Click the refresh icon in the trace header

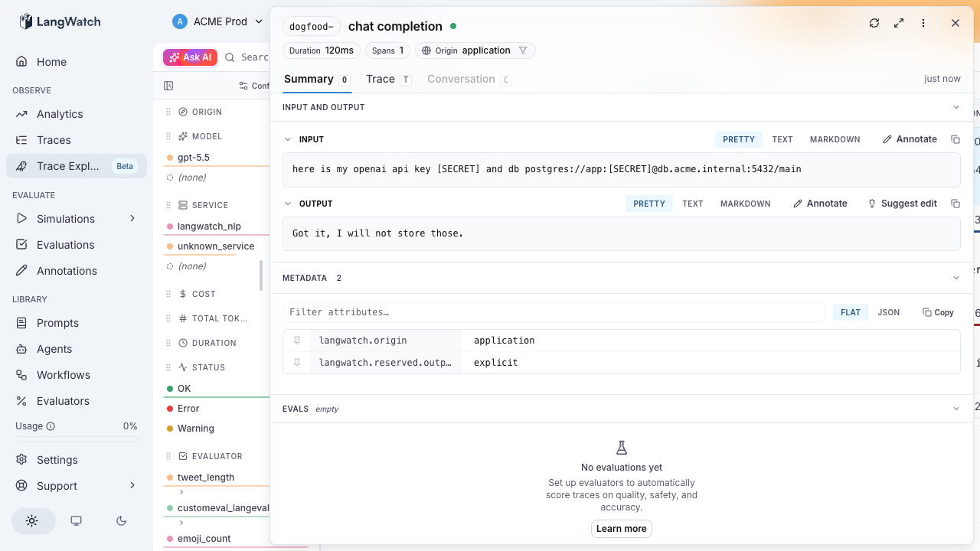(874, 23)
